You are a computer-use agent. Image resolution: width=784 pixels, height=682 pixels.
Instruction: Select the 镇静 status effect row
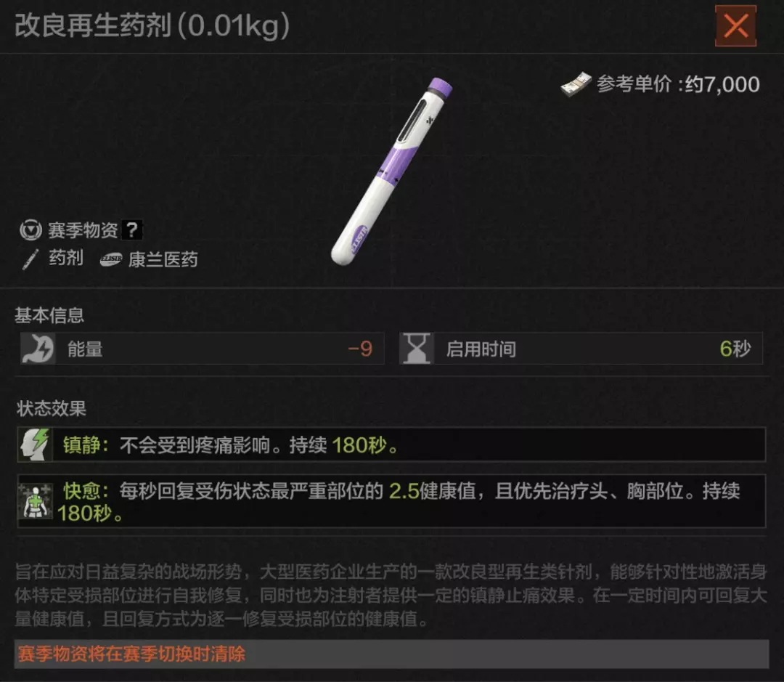(391, 444)
